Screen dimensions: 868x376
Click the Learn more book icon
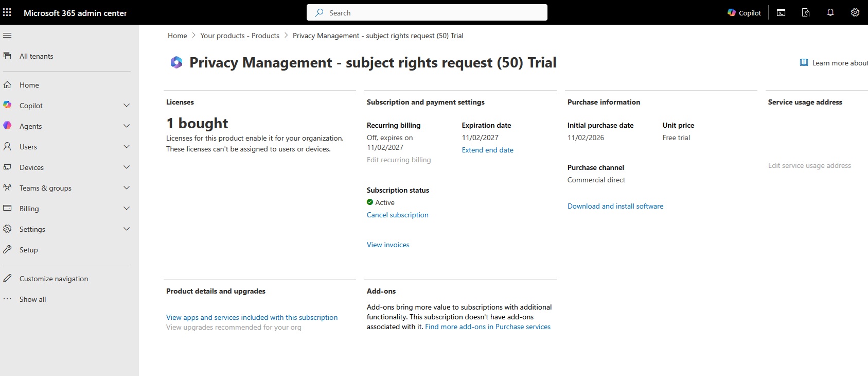pos(804,63)
